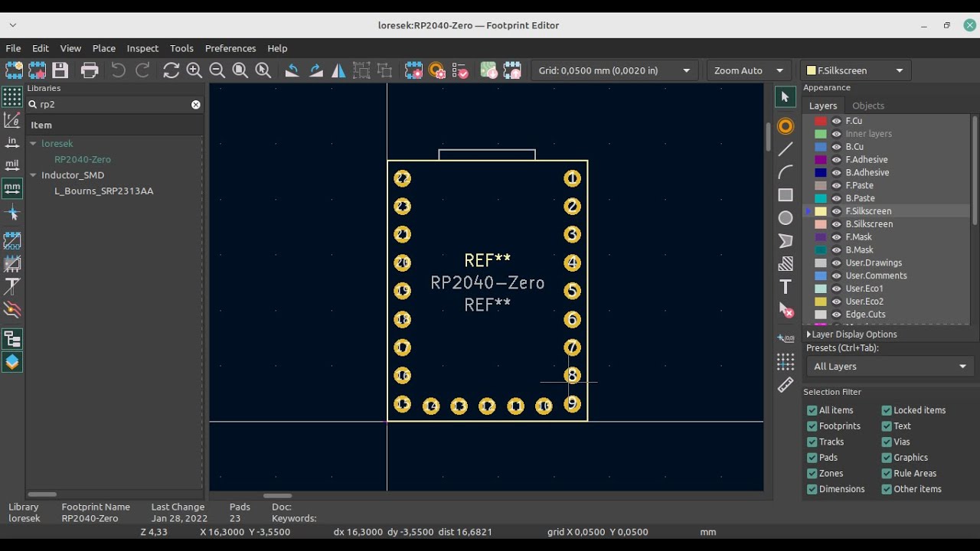Collapse the loresek library tree
Viewport: 980px width, 551px height.
tap(33, 144)
